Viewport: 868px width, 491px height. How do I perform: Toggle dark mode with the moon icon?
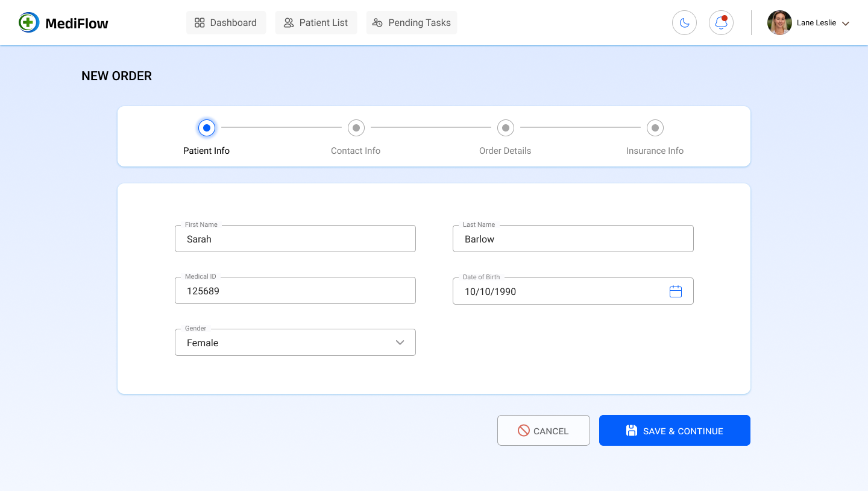coord(684,23)
